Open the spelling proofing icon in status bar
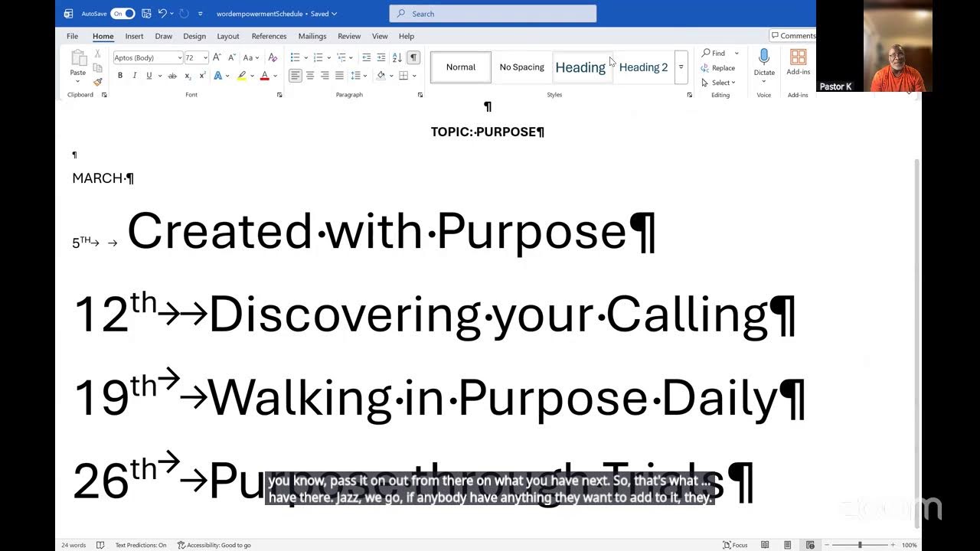Screen dimensions: 980x551 (100, 545)
